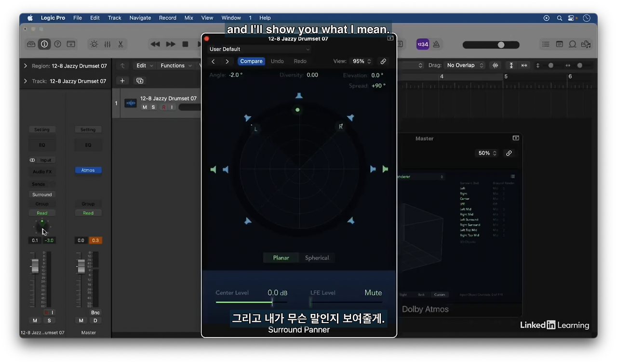Select the top center speaker icon in the panner
The height and width of the screenshot is (364, 617).
coord(299,96)
